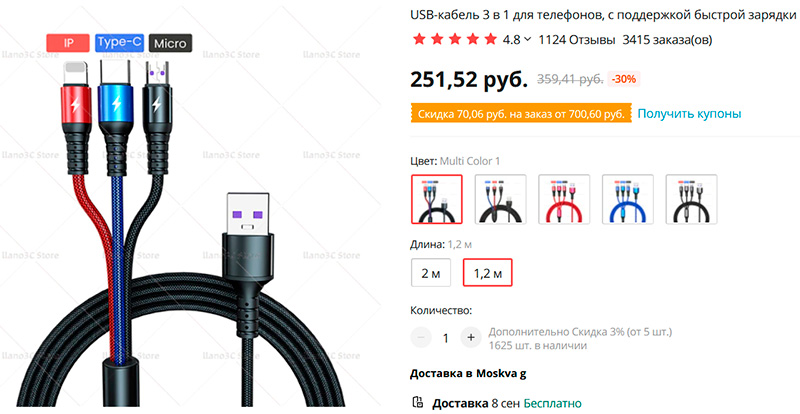Image resolution: width=800 pixels, height=414 pixels.
Task: Select the 1,2 м length option
Action: pyautogui.click(x=487, y=273)
